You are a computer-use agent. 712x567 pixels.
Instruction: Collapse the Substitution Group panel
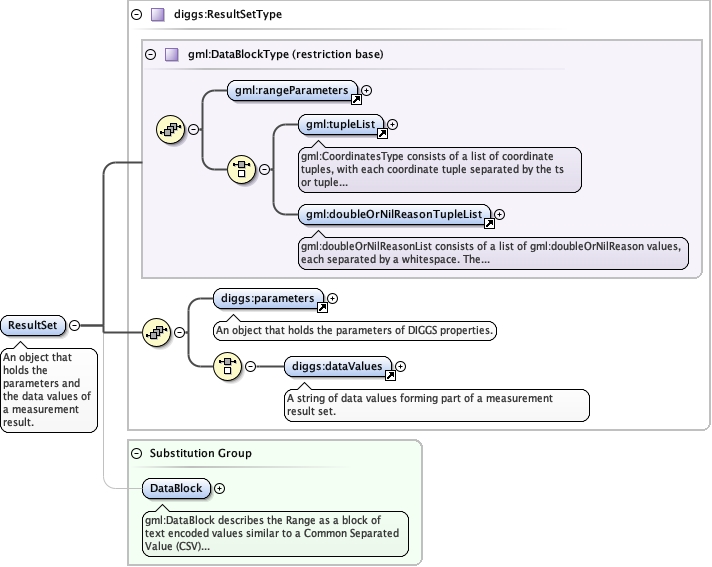coord(137,453)
